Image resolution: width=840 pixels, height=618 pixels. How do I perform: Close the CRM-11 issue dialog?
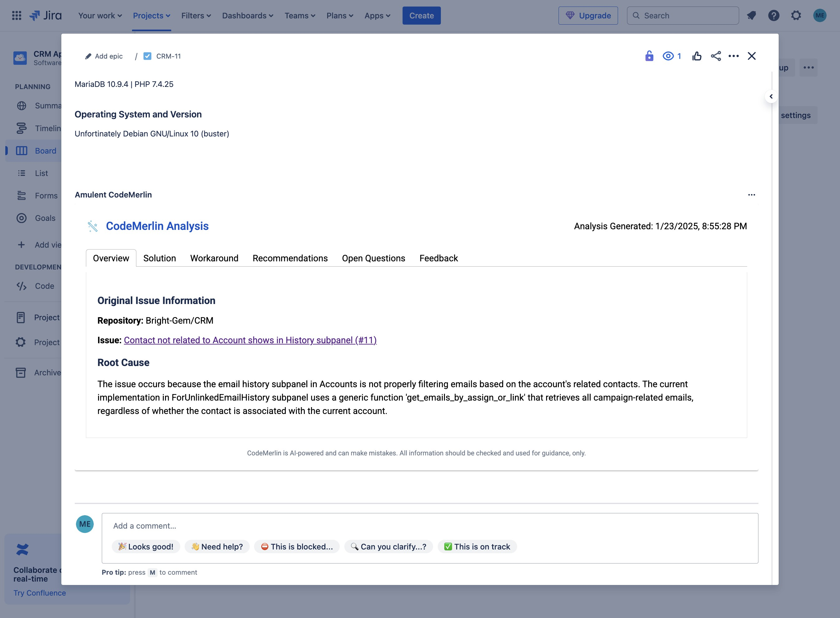[x=752, y=56]
